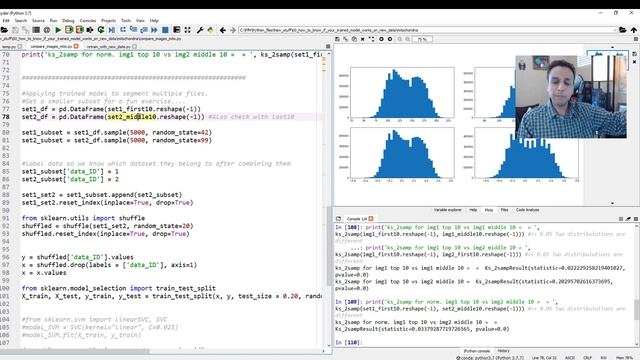Remove plot X icon in Plots pane
The height and width of the screenshot is (360, 640).
362,39
